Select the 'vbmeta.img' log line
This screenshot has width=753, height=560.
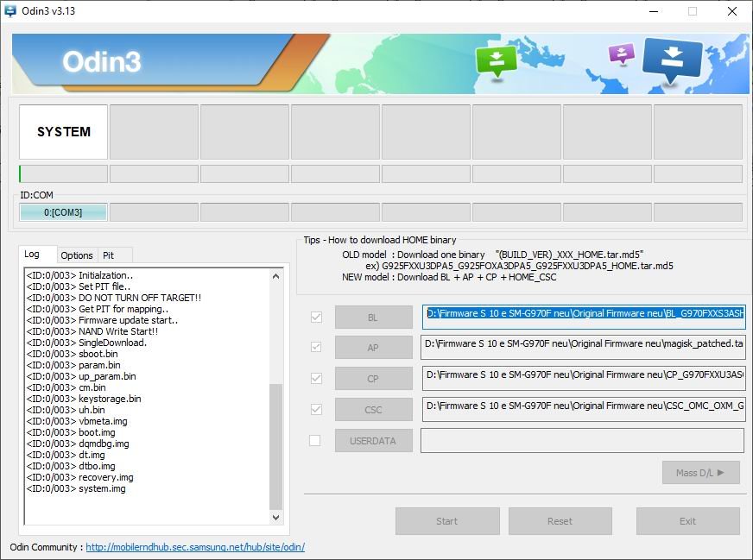point(77,421)
